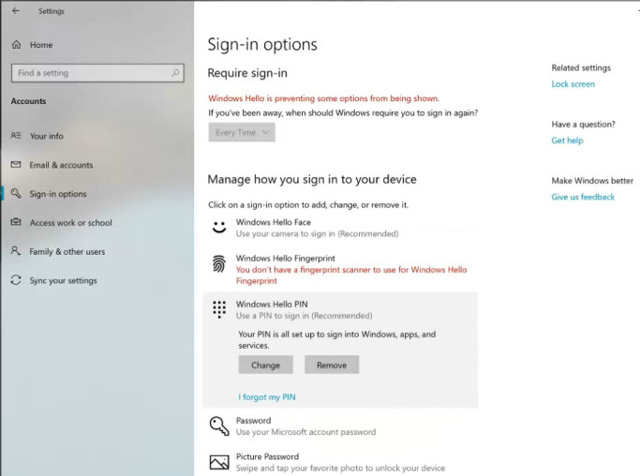This screenshot has width=640, height=476.
Task: Click the Your info person-card icon
Action: 16,135
